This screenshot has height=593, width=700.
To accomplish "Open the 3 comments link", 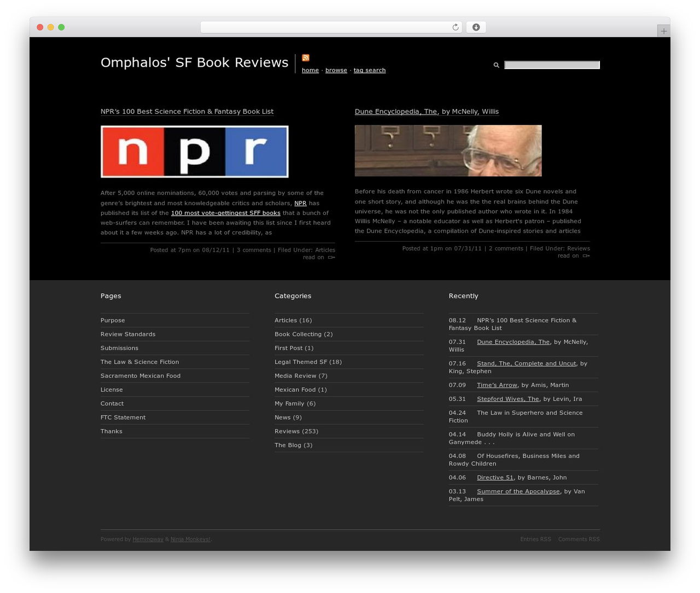I will tap(254, 250).
